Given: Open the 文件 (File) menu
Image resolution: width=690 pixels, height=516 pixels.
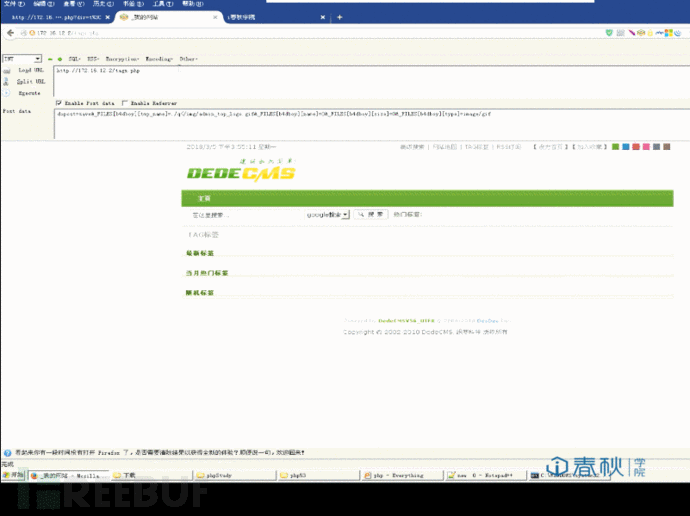Looking at the screenshot, I should [x=14, y=4].
